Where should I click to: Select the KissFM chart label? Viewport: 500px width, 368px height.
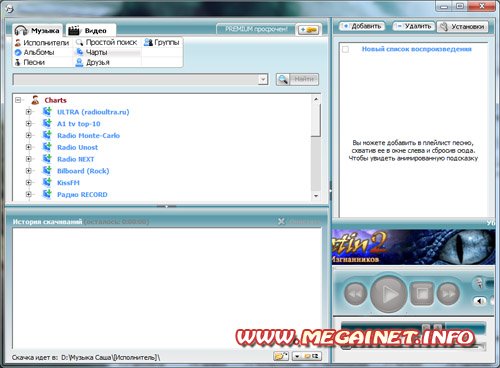[68, 183]
